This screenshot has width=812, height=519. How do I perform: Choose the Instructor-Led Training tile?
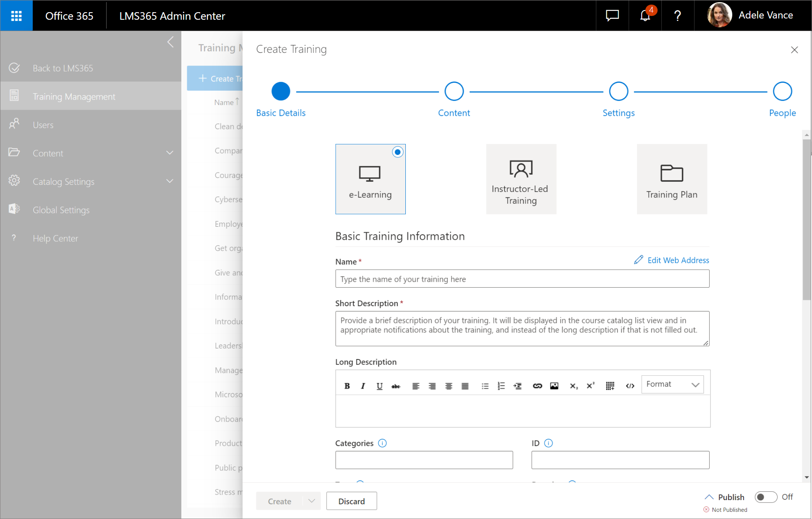coord(521,179)
